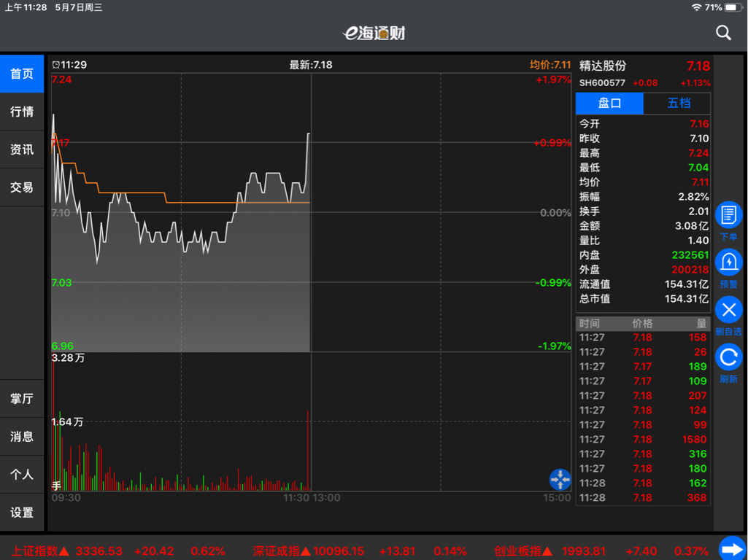
Task: Tap the 金额 3.08亿 row
Action: pyautogui.click(x=644, y=226)
